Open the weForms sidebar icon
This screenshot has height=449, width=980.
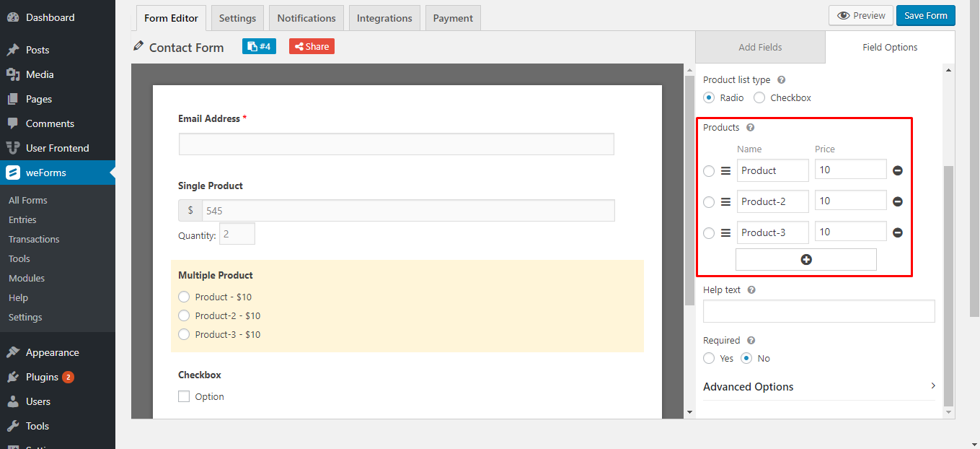(x=14, y=173)
